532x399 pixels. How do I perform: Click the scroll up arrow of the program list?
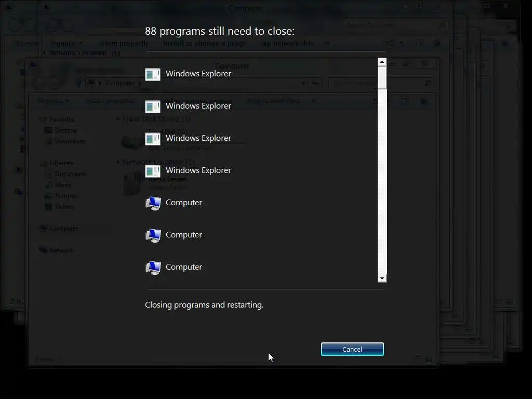click(x=382, y=62)
